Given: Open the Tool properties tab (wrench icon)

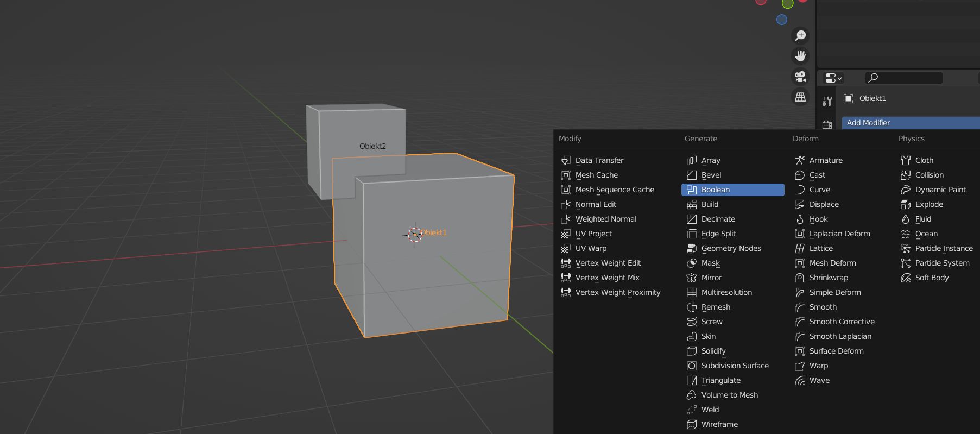Looking at the screenshot, I should (827, 101).
